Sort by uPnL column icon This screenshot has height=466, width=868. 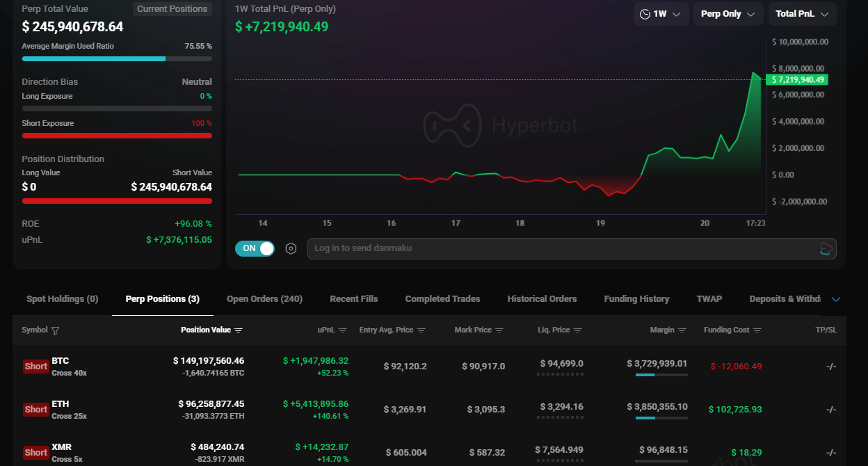point(342,330)
